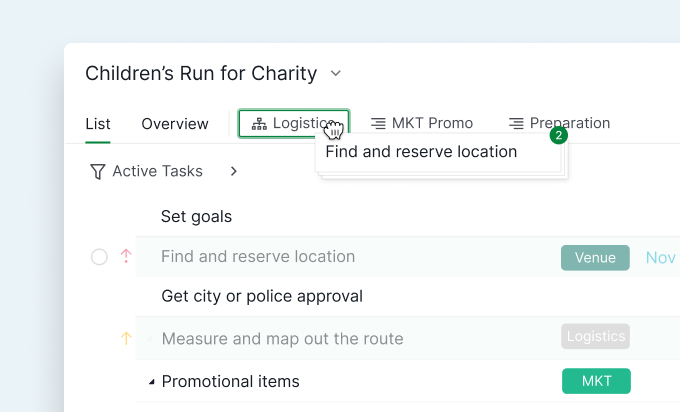Click the hierarchy icon on Logistics tab
680x412 pixels.
coord(259,124)
